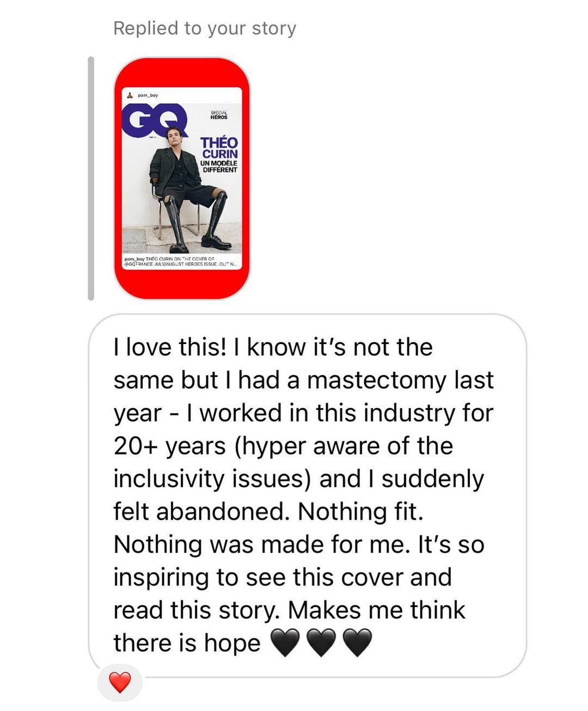Select the "I love this!" message opening
Image resolution: width=588 pixels, height=711 pixels.
170,347
